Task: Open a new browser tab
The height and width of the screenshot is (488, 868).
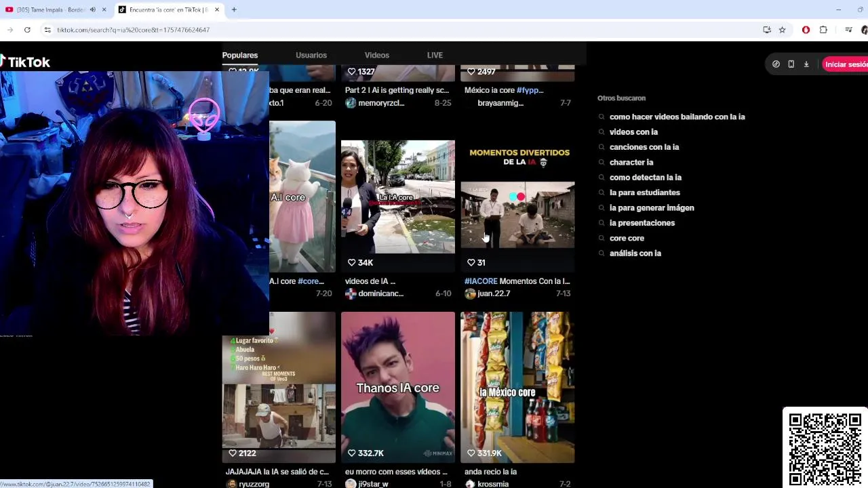Action: coord(234,9)
